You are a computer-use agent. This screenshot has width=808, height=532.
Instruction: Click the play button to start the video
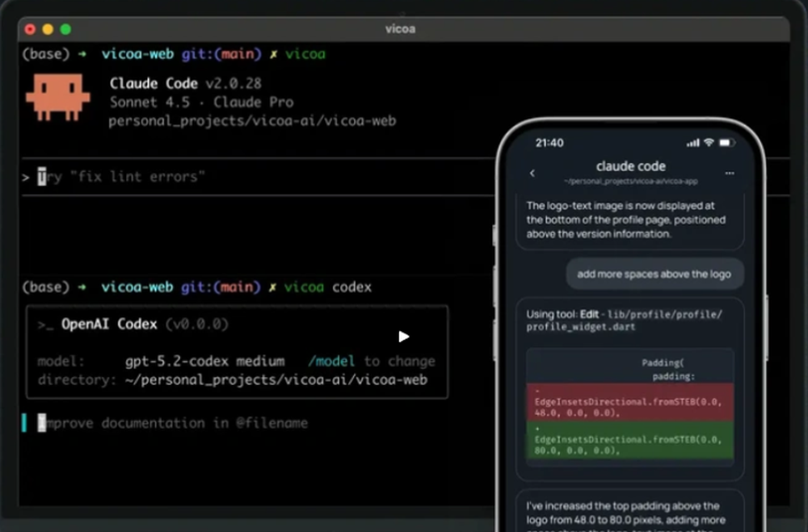[x=403, y=337]
